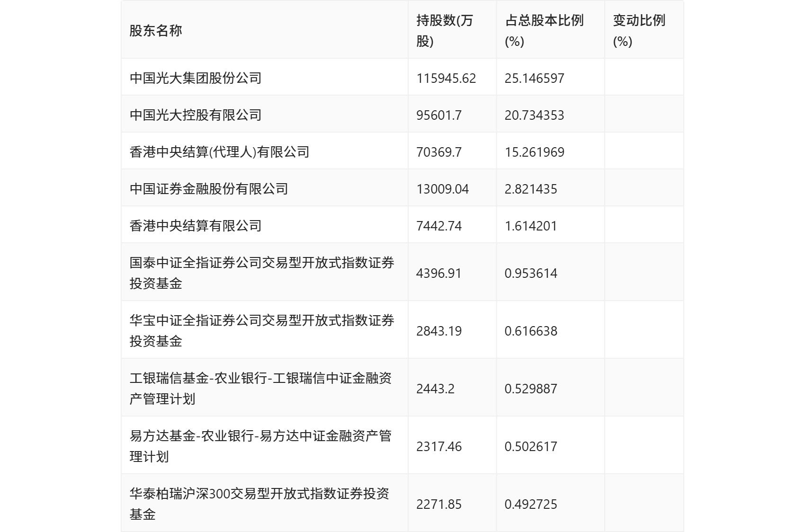The width and height of the screenshot is (805, 532).
Task: Select the value 2443.2
Action: click(x=435, y=389)
